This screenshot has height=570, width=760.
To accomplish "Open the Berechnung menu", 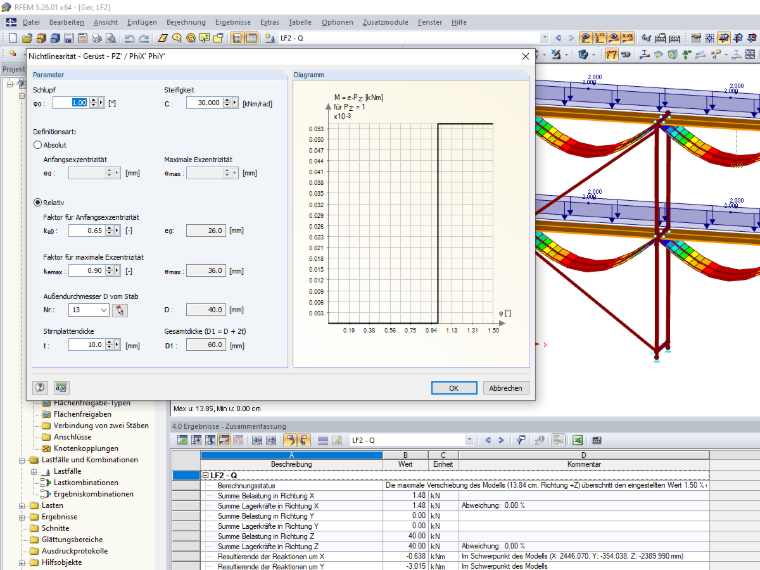I will pyautogui.click(x=186, y=22).
